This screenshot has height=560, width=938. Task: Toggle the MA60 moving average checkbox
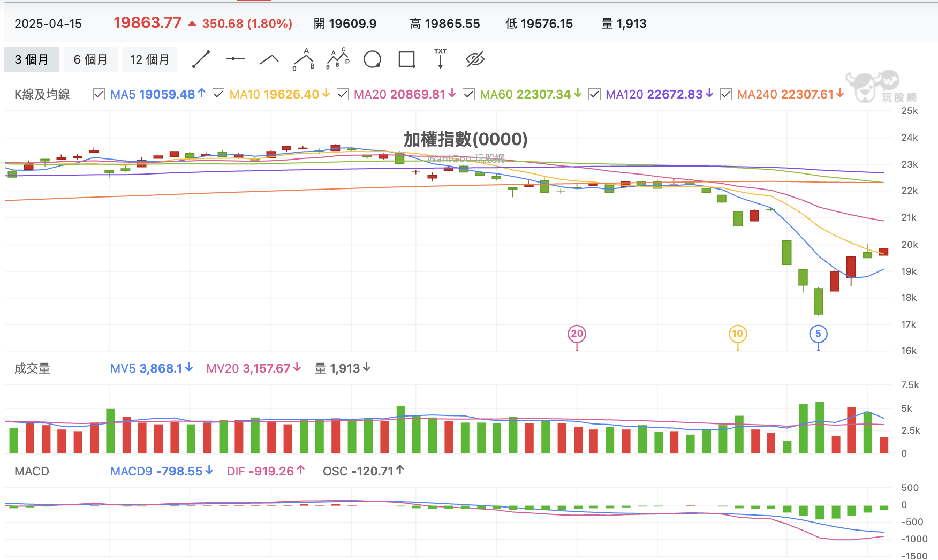point(468,95)
